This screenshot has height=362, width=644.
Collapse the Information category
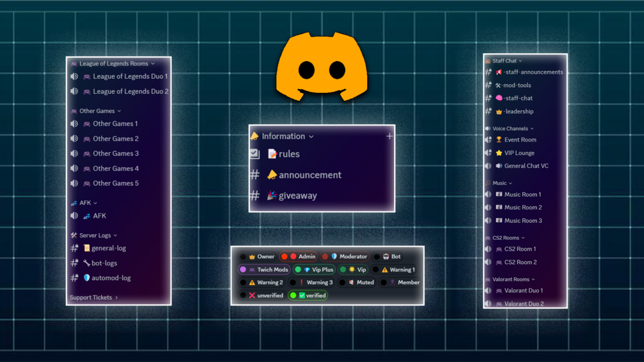283,136
